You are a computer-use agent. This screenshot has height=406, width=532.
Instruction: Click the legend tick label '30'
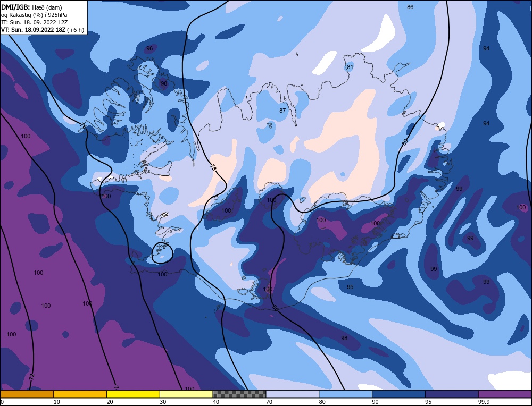(x=163, y=402)
